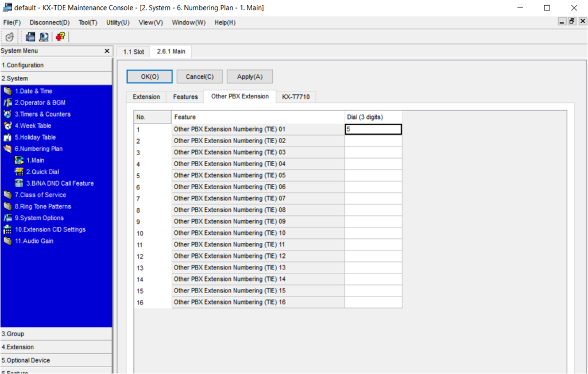The image size is (588, 374).
Task: Switch to the Features tab
Action: (185, 97)
